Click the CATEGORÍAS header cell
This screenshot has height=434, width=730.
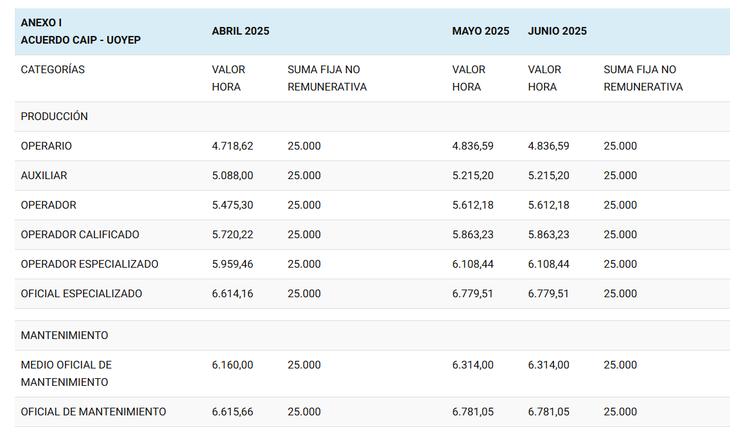click(x=53, y=70)
